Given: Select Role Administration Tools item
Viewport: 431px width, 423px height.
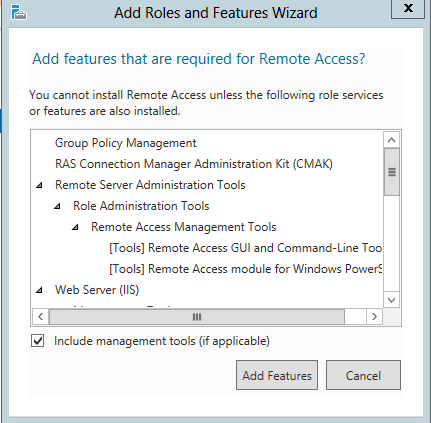Looking at the screenshot, I should coord(141,206).
